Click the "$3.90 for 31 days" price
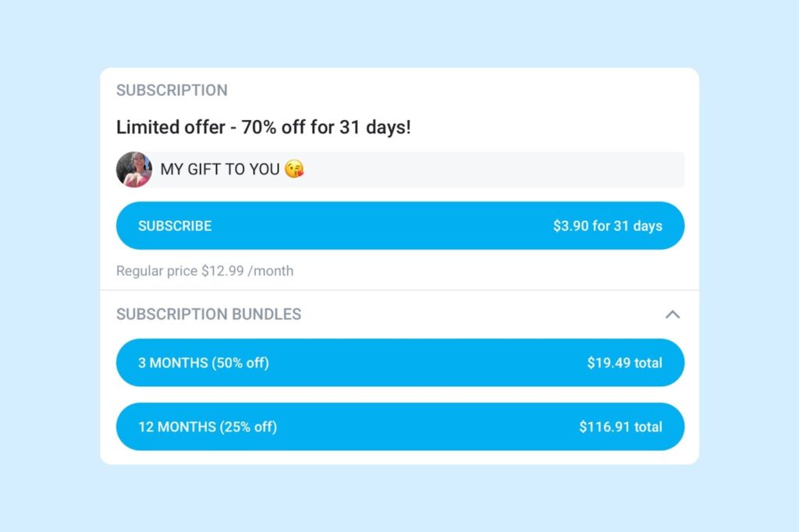The width and height of the screenshot is (799, 532). (x=607, y=226)
